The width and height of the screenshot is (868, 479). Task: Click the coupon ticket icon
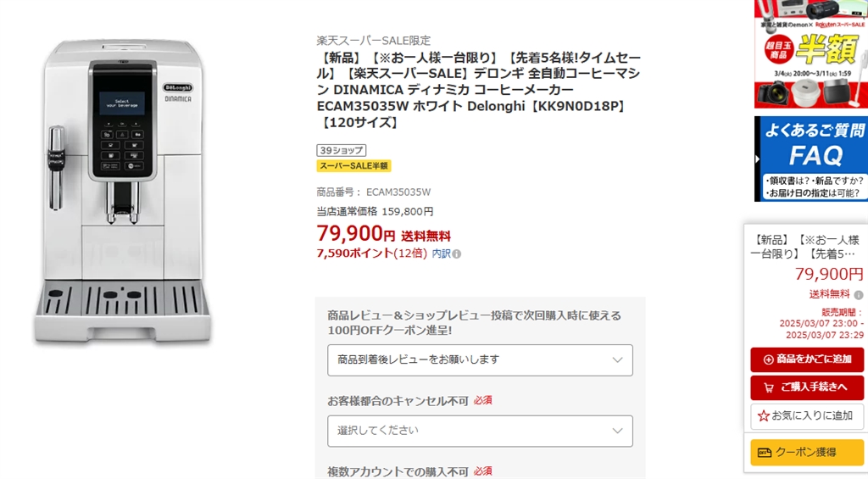point(765,453)
